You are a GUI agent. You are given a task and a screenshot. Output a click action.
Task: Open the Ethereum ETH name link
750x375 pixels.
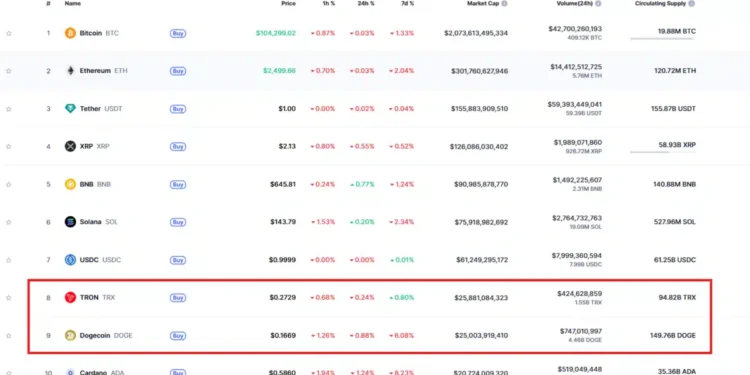[103, 71]
